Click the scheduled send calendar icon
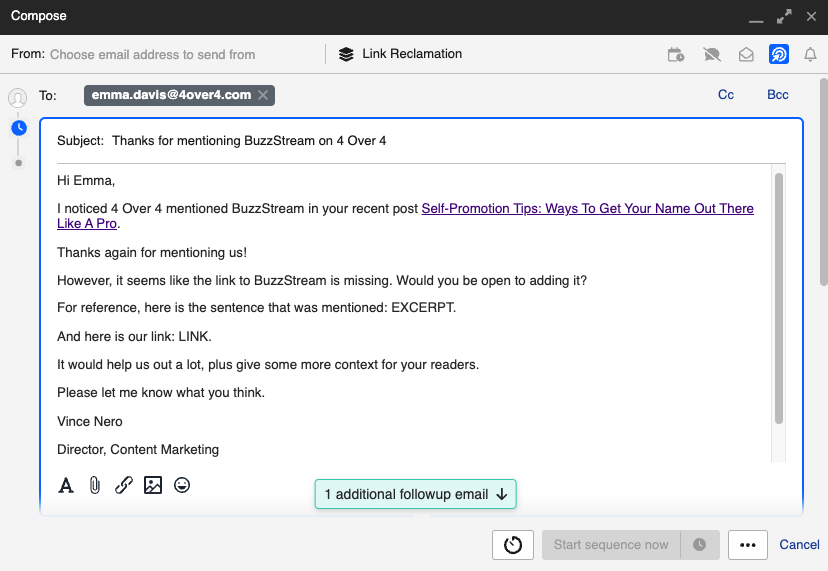Screen dimensions: 828x571 tap(677, 54)
